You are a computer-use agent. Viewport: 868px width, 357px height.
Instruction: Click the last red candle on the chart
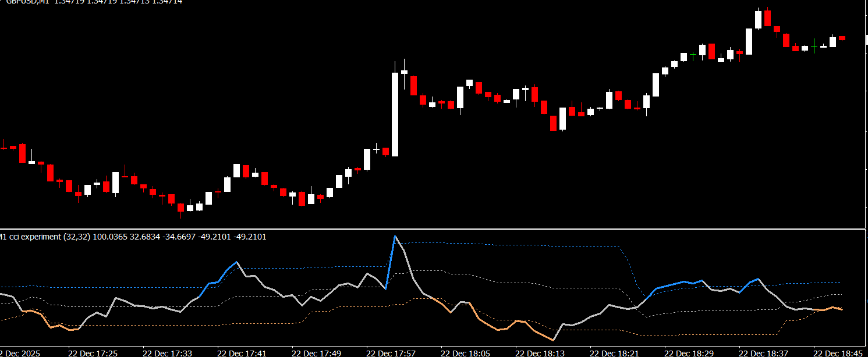(842, 38)
